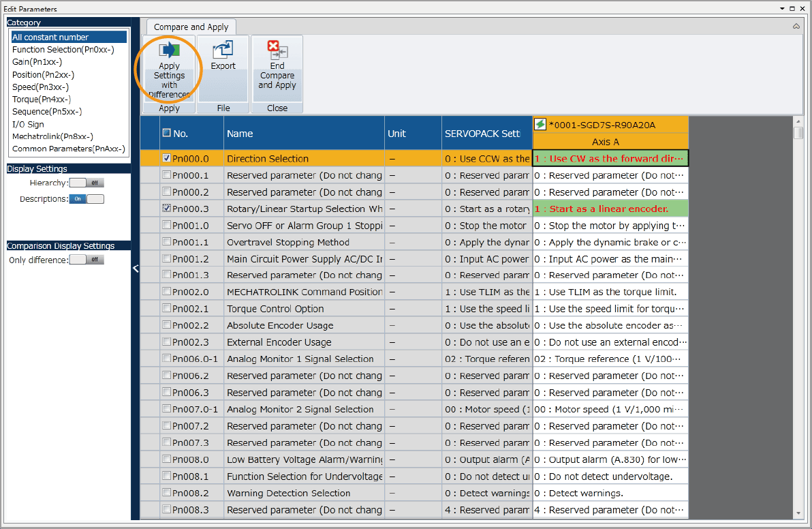
Task: Collapse the left side panel arrow
Action: pyautogui.click(x=135, y=269)
